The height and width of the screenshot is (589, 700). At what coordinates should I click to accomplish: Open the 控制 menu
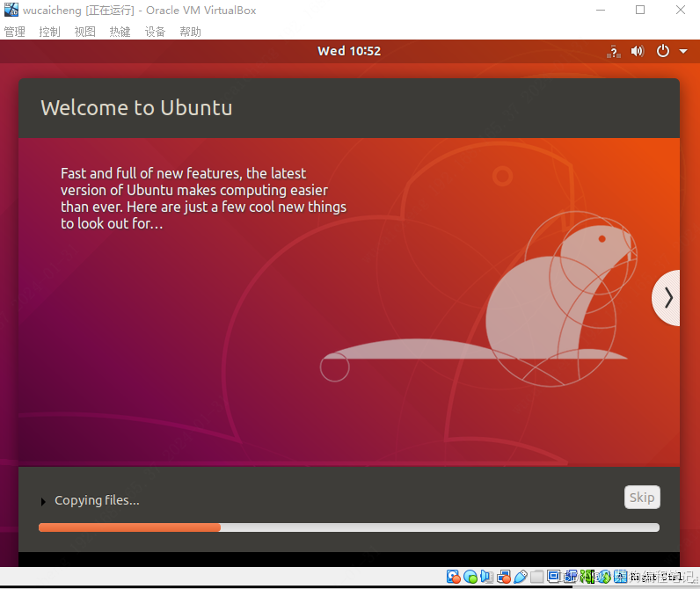[x=49, y=32]
